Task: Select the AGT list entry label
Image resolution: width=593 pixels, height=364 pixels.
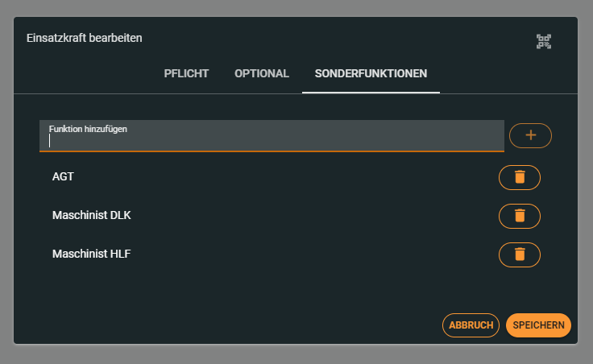Action: point(63,177)
